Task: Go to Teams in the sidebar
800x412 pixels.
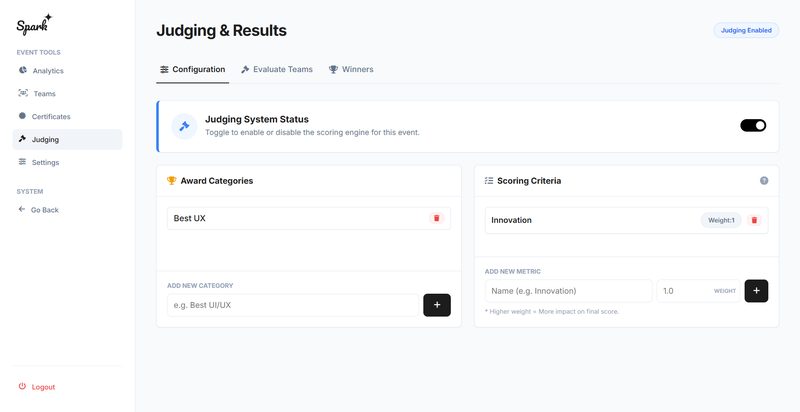Action: (44, 94)
